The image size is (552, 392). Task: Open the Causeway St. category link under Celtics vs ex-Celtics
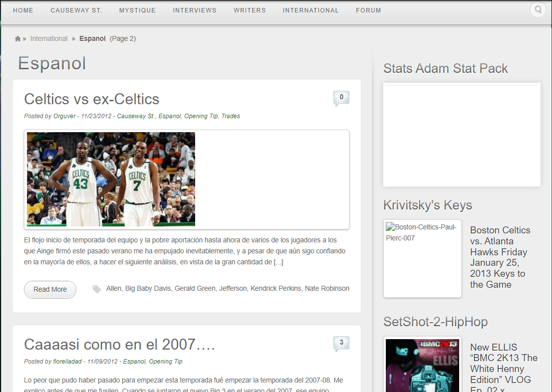136,116
